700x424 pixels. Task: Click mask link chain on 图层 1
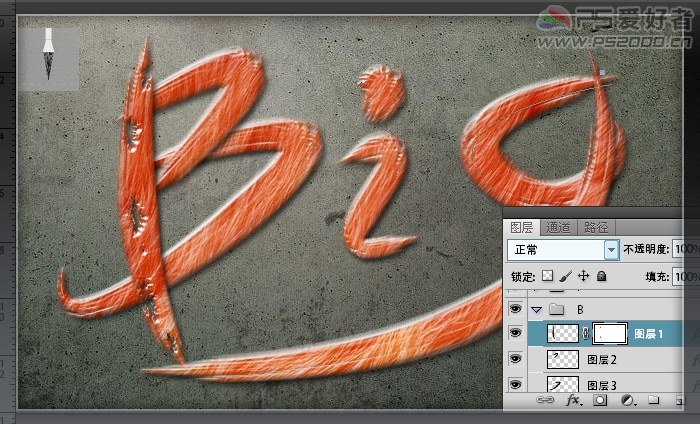click(x=585, y=334)
